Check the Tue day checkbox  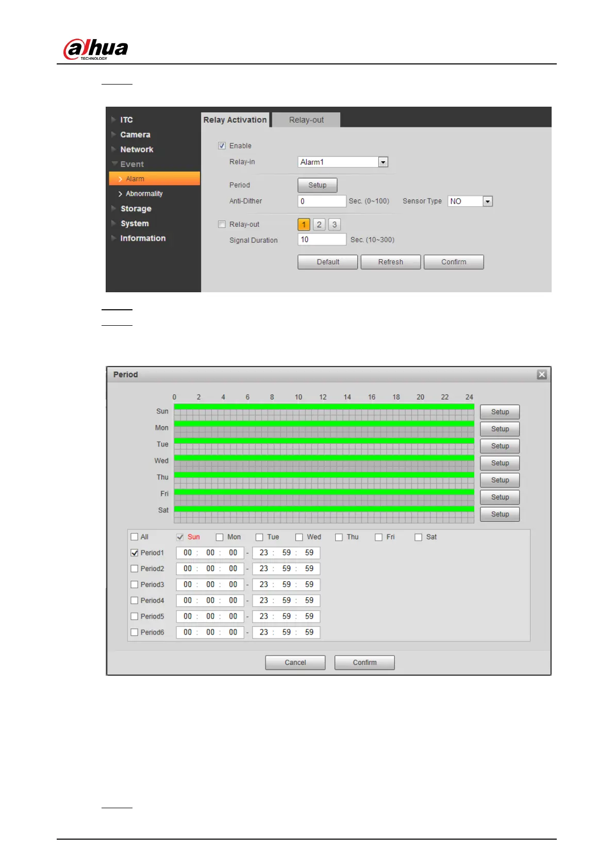[259, 537]
